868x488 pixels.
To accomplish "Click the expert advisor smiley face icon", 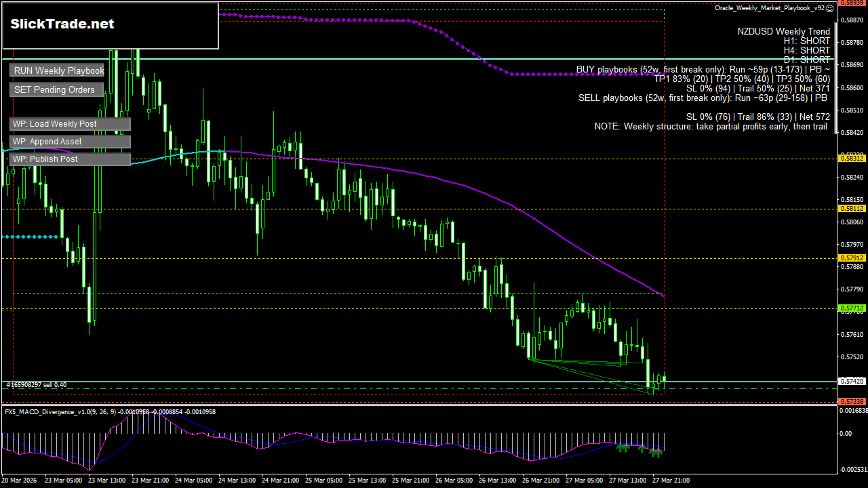I will click(830, 8).
